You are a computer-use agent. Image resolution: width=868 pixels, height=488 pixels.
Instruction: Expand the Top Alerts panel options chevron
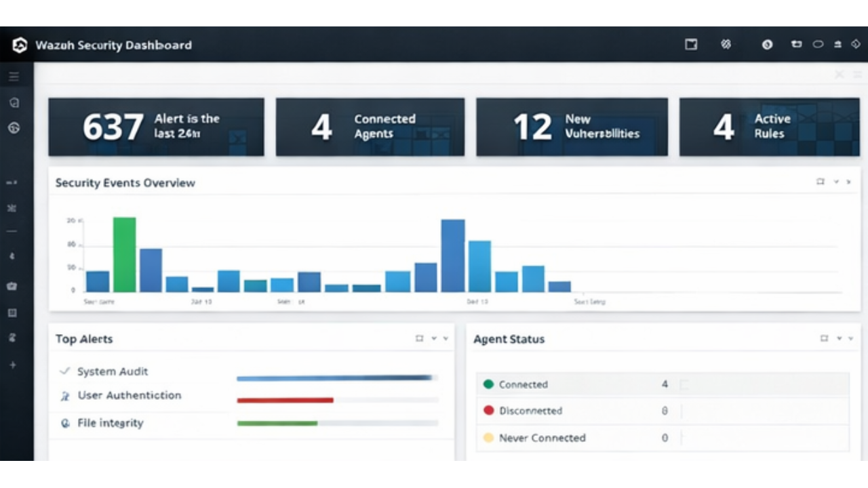click(434, 338)
